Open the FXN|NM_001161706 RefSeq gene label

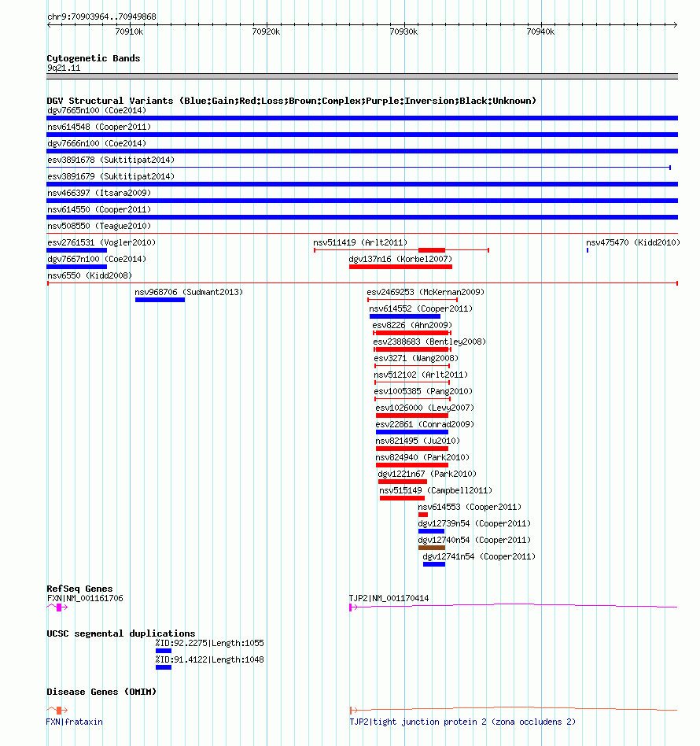[85, 599]
